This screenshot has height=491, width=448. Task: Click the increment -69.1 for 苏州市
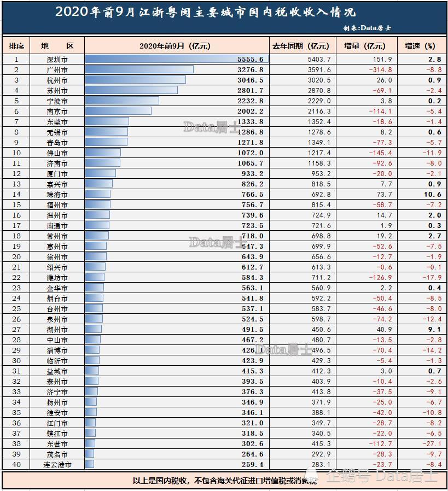(382, 91)
